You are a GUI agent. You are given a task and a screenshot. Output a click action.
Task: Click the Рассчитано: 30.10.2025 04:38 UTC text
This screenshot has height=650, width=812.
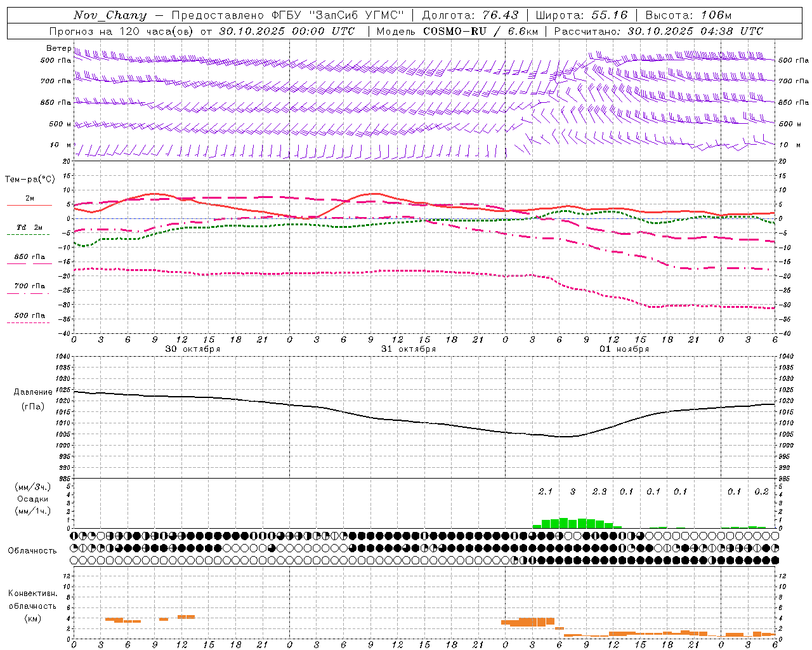[658, 31]
